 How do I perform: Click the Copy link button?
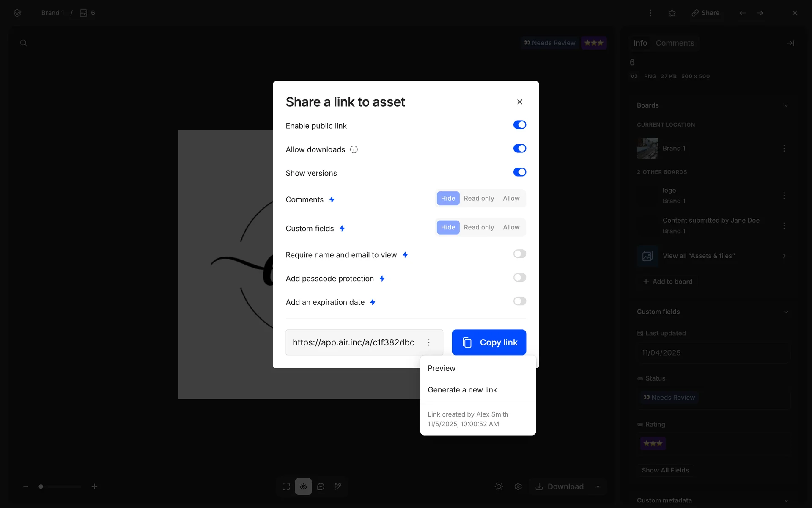pyautogui.click(x=489, y=342)
